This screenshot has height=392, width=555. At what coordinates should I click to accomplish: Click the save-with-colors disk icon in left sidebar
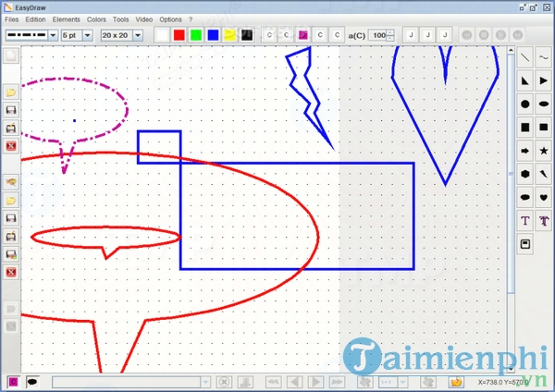(11, 254)
